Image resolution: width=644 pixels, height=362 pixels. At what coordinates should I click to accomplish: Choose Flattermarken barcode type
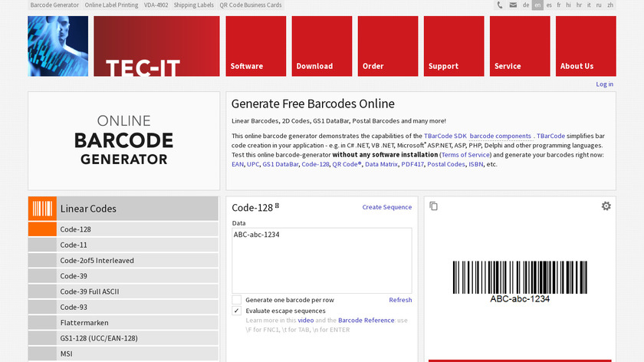(x=123, y=323)
